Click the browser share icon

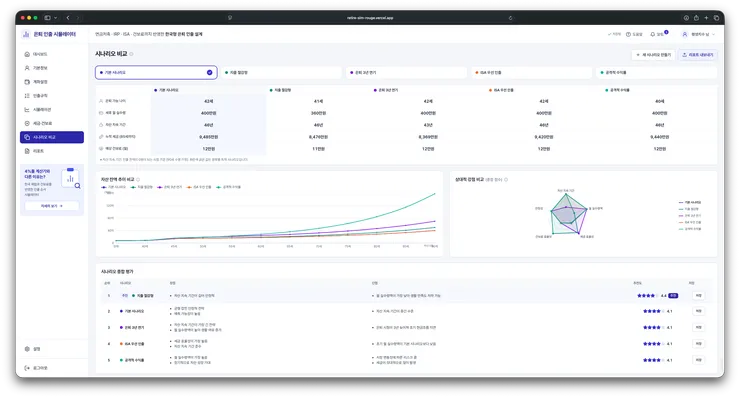click(696, 17)
